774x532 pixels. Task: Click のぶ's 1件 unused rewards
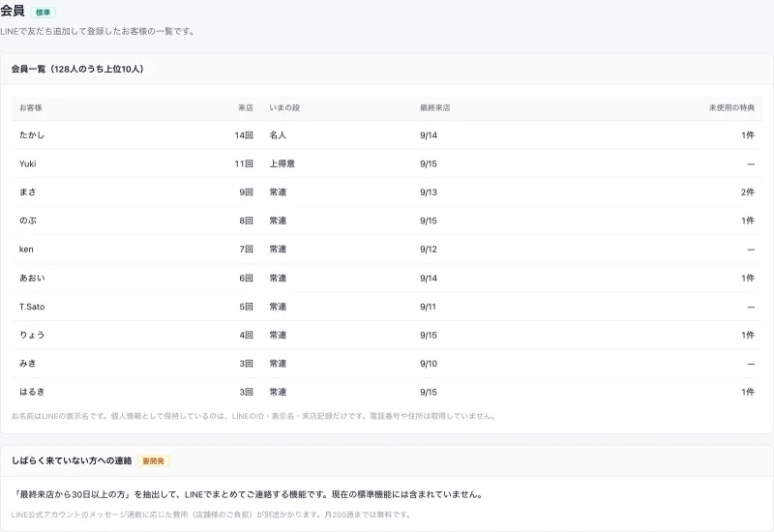point(748,221)
